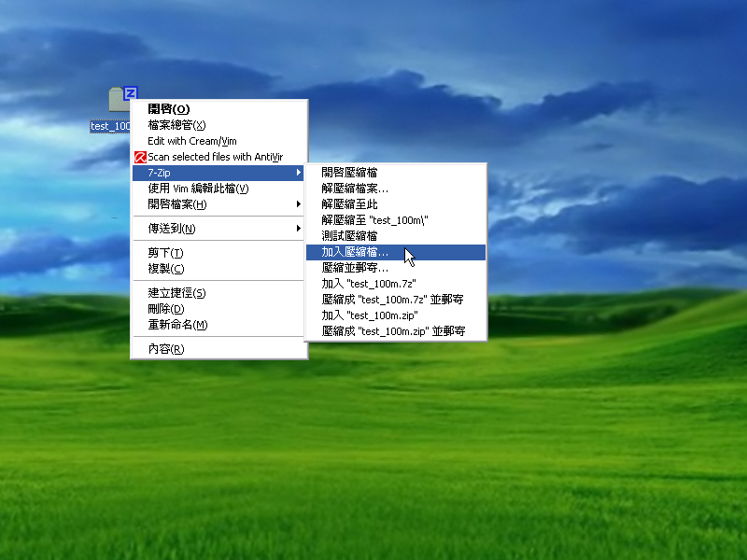Choose 加入 "test_100m.7z" entry

(396, 284)
